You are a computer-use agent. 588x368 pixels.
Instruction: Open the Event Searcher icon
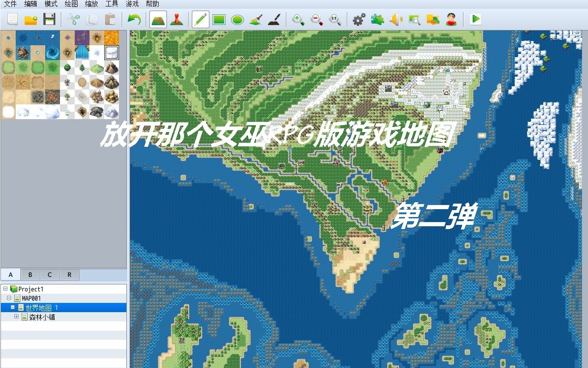pos(414,19)
